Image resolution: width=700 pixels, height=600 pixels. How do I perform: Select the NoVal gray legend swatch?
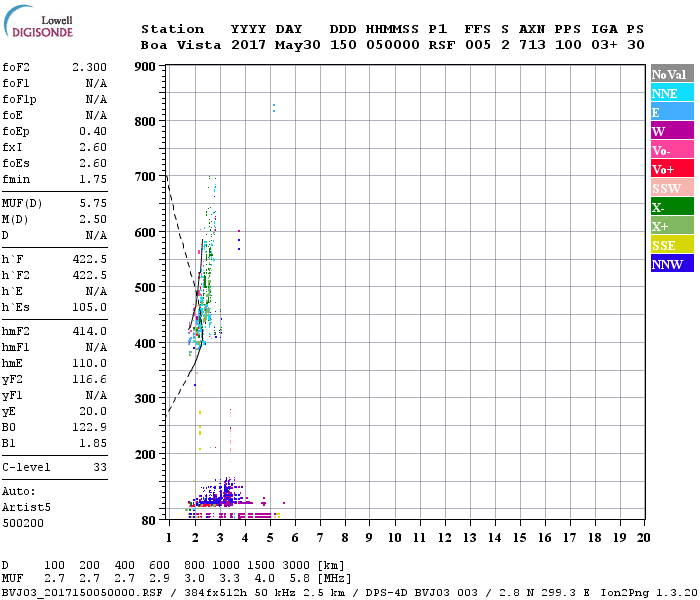(672, 74)
